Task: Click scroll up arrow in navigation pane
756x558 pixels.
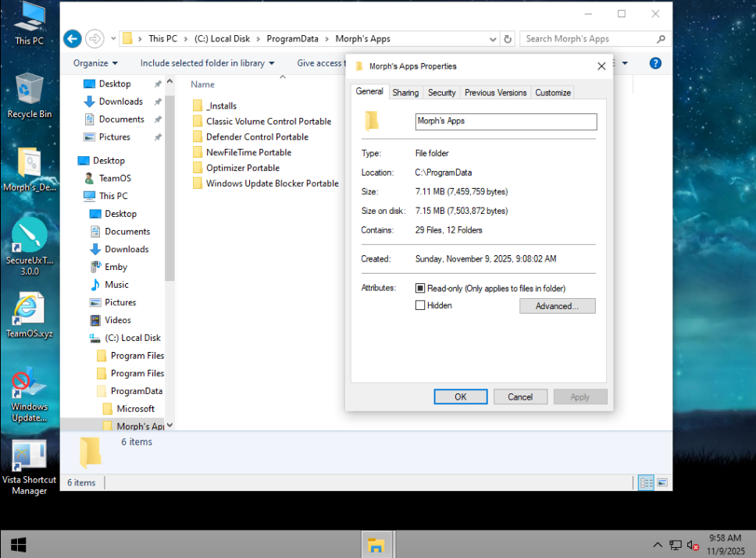Action: click(169, 82)
